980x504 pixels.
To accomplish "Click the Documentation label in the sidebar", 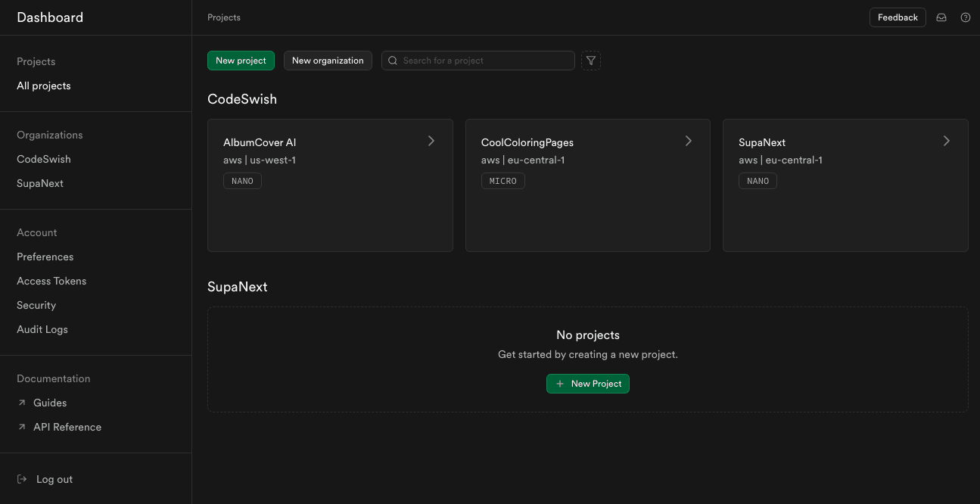I will (54, 378).
